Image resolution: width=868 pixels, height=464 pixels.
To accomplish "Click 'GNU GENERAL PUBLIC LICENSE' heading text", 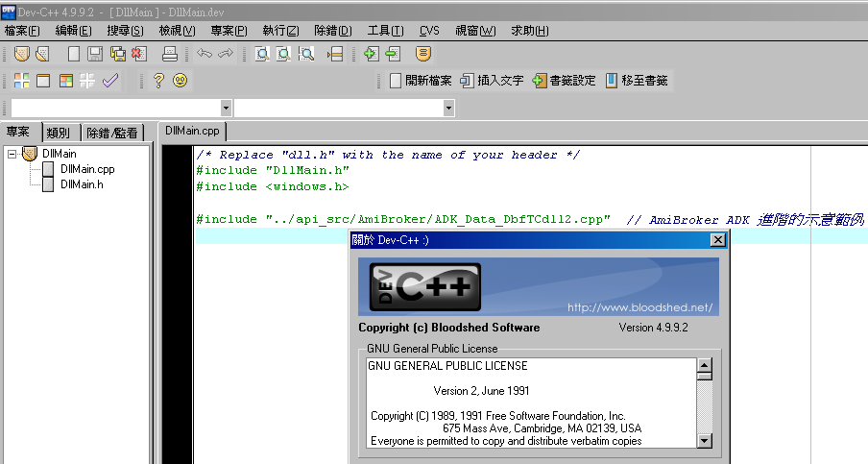I will coord(447,366).
